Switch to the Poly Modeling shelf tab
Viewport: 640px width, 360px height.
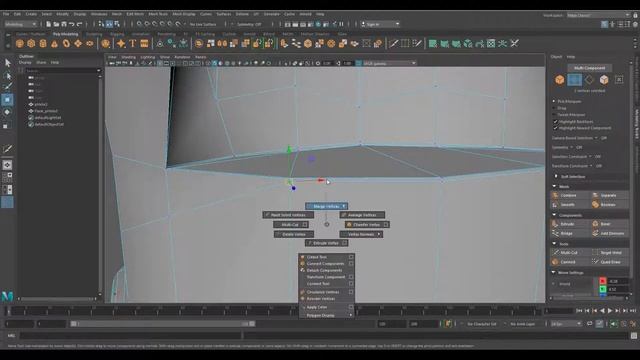pyautogui.click(x=65, y=34)
